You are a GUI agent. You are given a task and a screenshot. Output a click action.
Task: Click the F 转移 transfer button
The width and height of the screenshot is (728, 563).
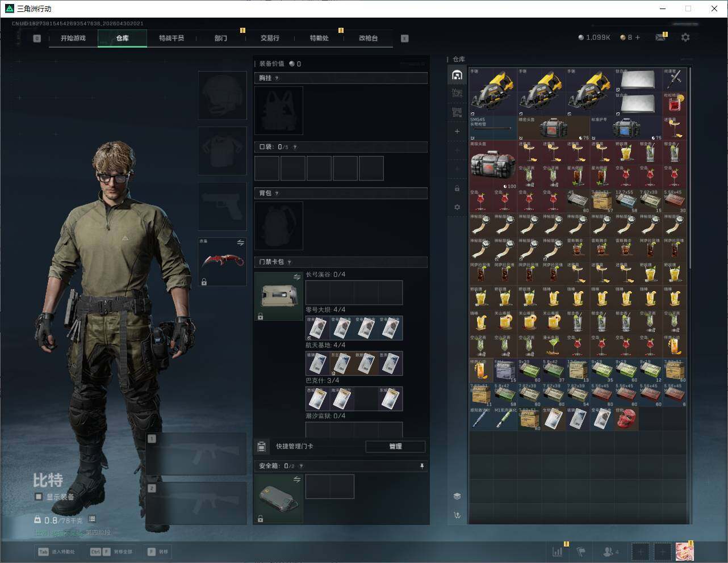pyautogui.click(x=158, y=552)
